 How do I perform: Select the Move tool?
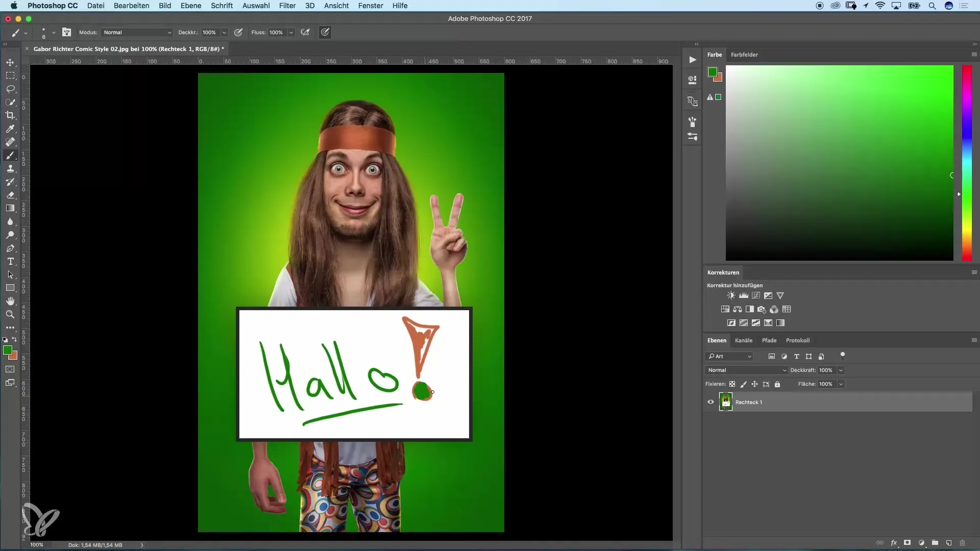10,62
